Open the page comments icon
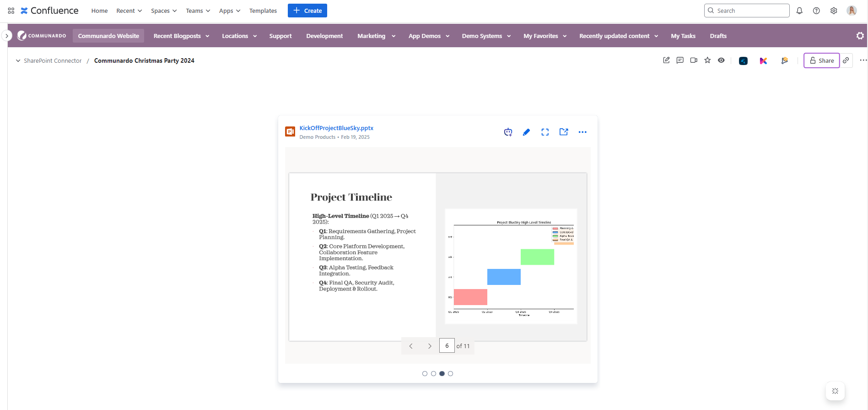The width and height of the screenshot is (868, 410). [x=680, y=60]
